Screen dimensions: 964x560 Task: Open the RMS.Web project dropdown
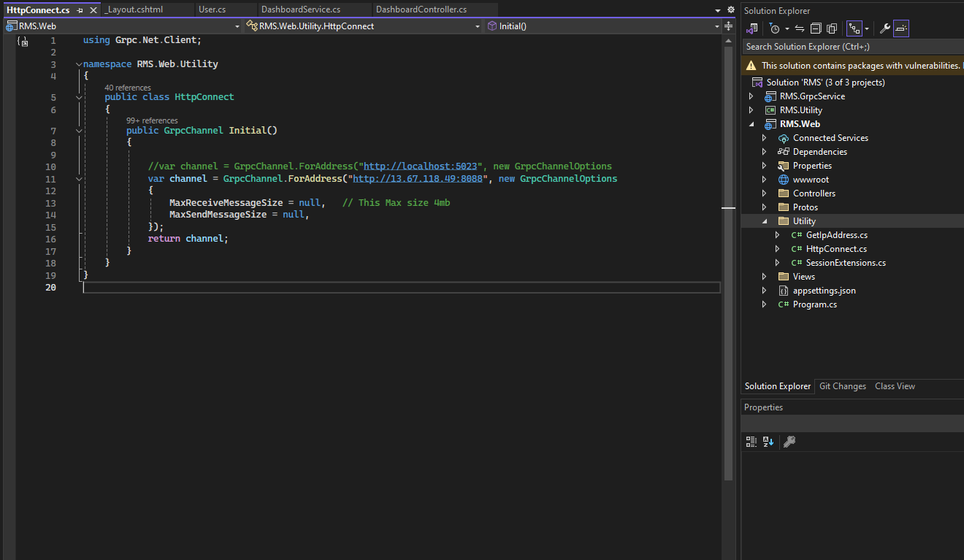click(x=237, y=26)
